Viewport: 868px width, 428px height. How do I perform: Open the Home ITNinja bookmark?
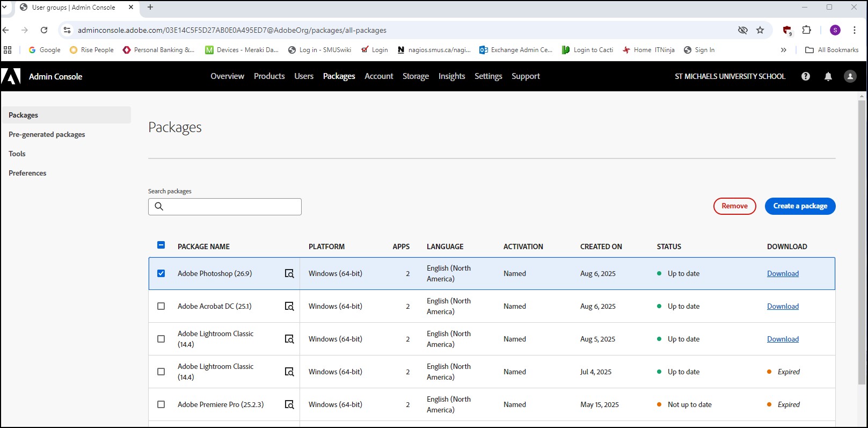click(x=648, y=50)
